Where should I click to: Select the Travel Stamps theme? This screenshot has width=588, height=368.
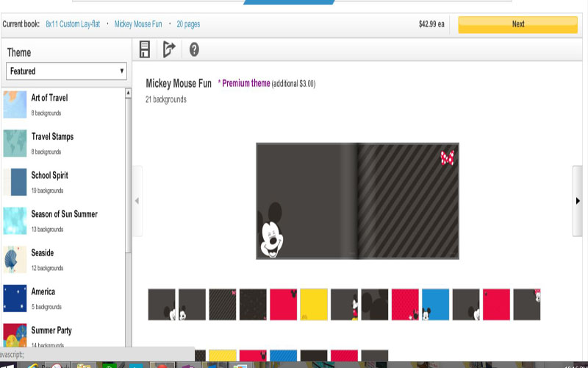(63, 144)
